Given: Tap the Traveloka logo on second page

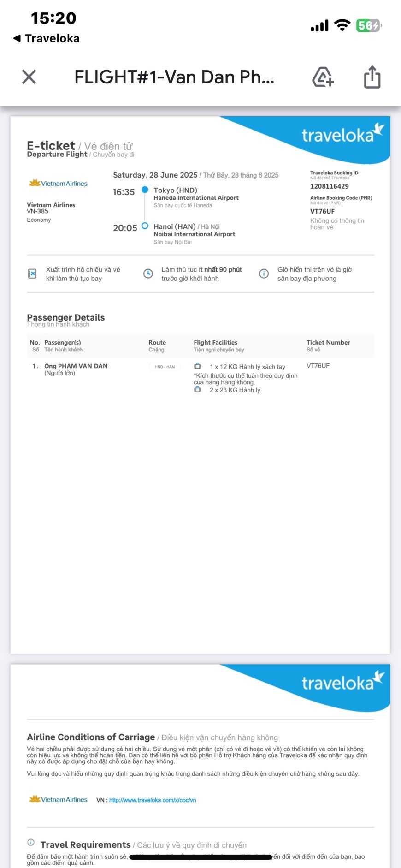Looking at the screenshot, I should (x=342, y=682).
